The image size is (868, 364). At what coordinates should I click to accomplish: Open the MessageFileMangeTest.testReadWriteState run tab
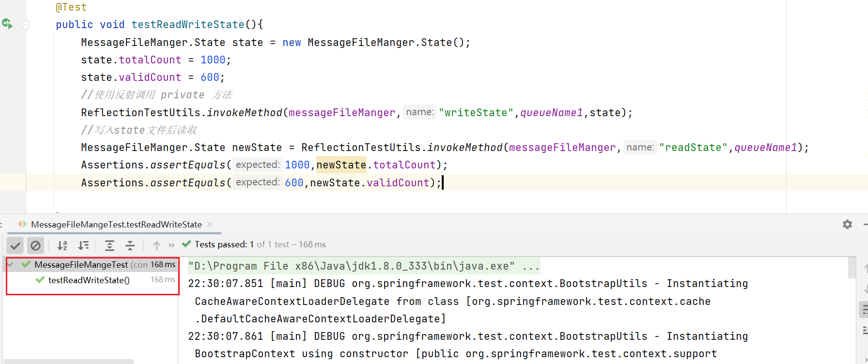coord(116,225)
